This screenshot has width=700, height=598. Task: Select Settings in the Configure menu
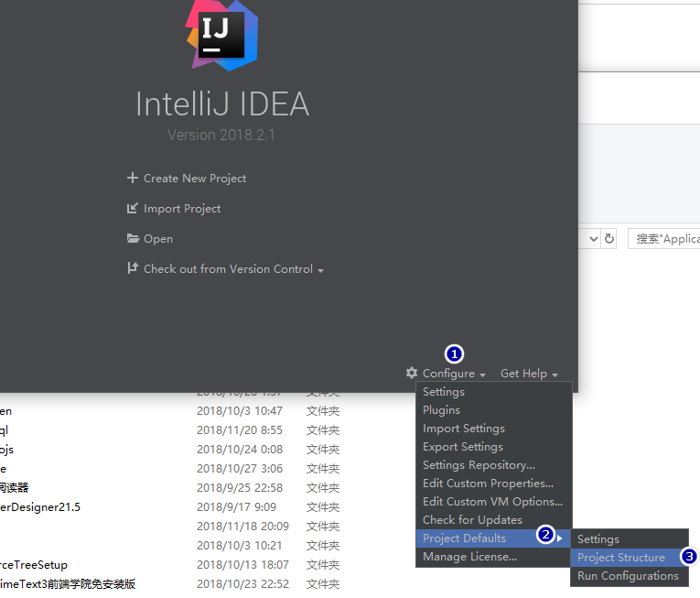click(494, 392)
